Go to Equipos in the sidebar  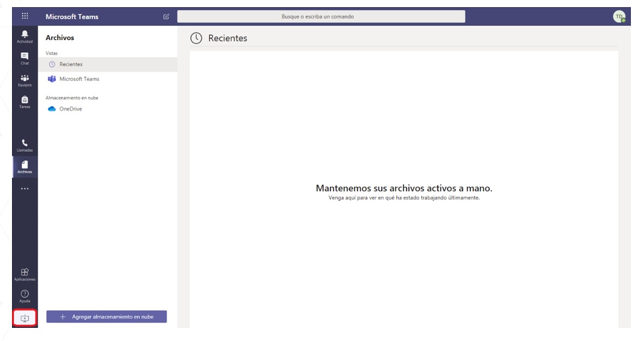coord(25,80)
